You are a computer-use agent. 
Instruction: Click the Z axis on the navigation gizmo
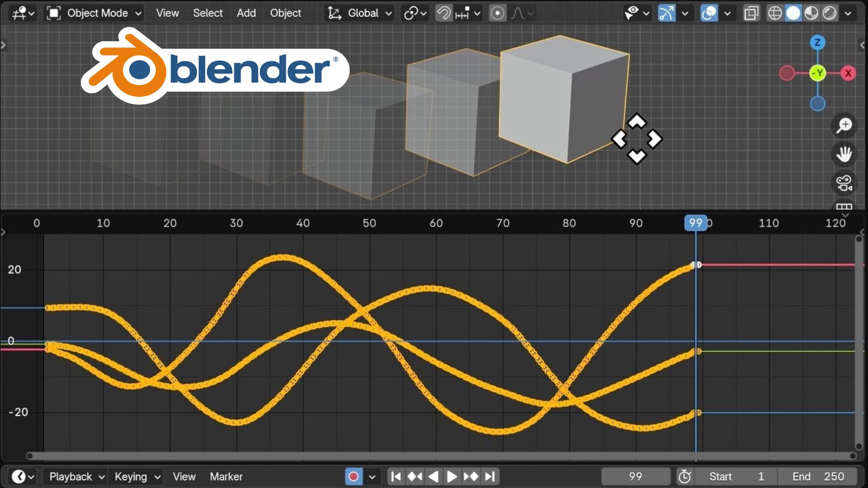click(x=817, y=43)
